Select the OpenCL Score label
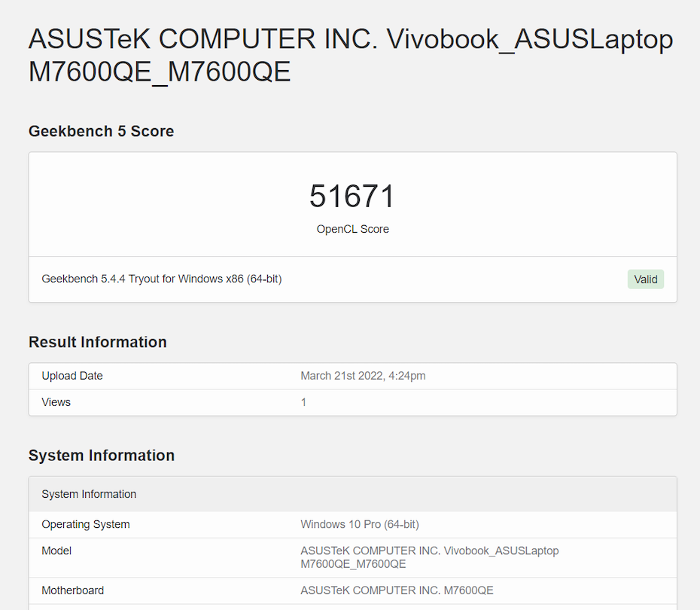 tap(352, 229)
